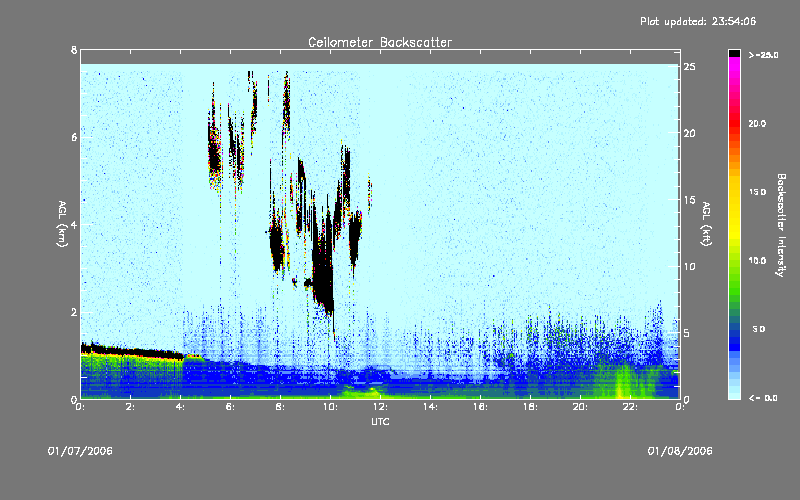
Task: Click the 6 km tick on the left axis
Action: [74, 137]
